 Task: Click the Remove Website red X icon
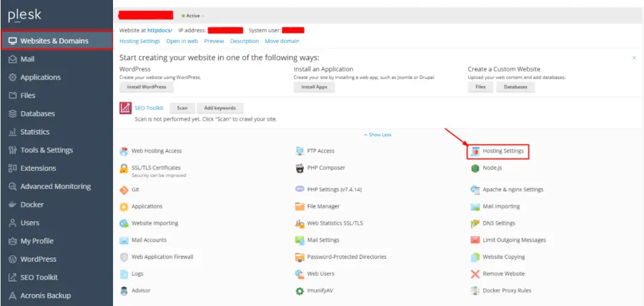pyautogui.click(x=475, y=274)
